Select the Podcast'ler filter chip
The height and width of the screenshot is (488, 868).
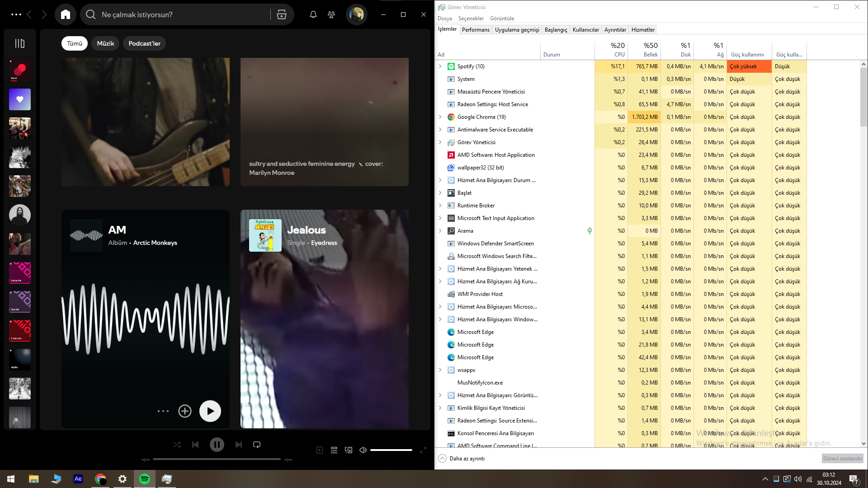click(144, 43)
